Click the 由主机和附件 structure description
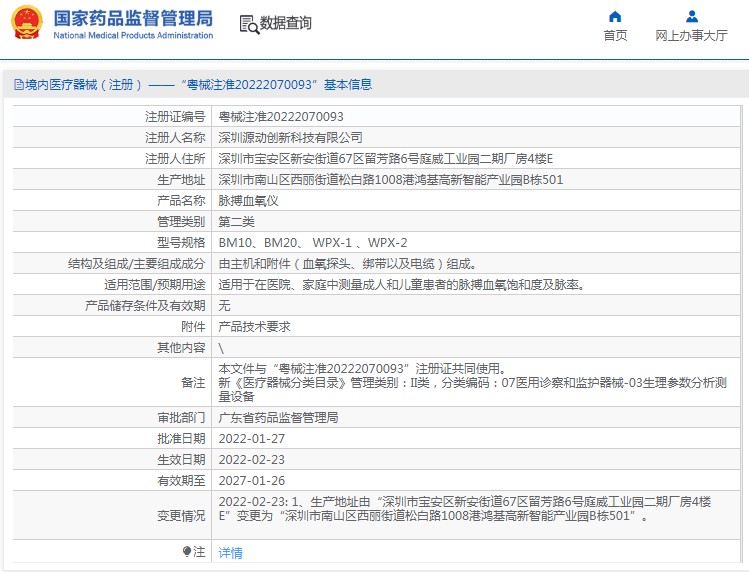749x572 pixels. (x=347, y=264)
